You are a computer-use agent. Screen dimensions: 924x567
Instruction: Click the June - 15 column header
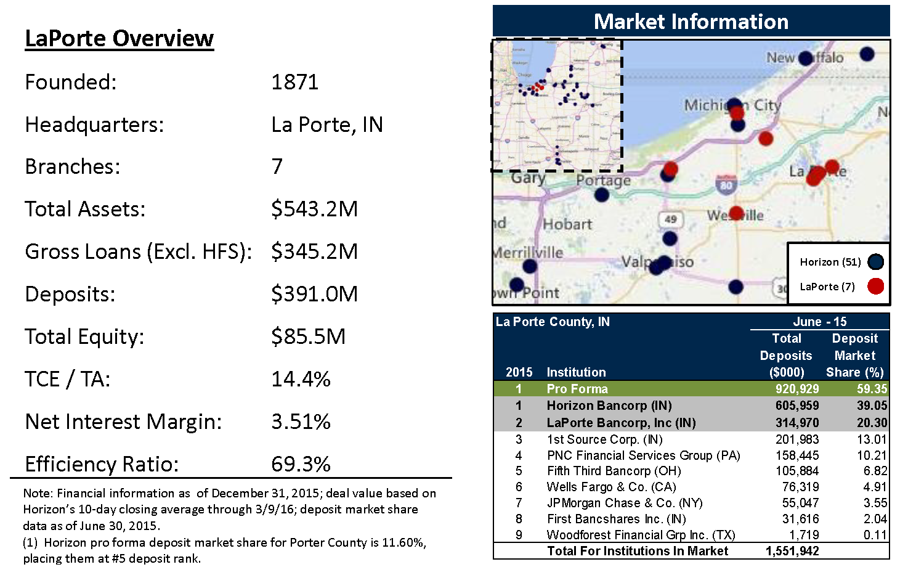click(x=820, y=322)
